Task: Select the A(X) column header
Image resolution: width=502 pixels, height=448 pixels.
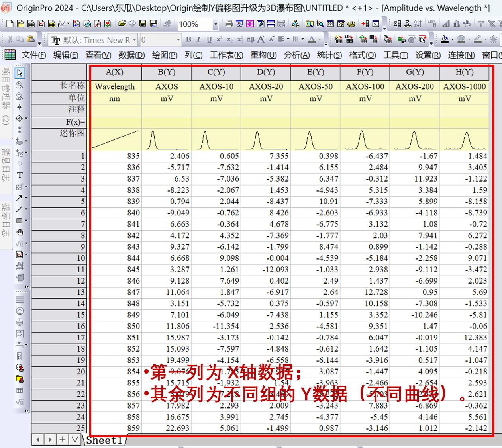Action: coord(115,72)
